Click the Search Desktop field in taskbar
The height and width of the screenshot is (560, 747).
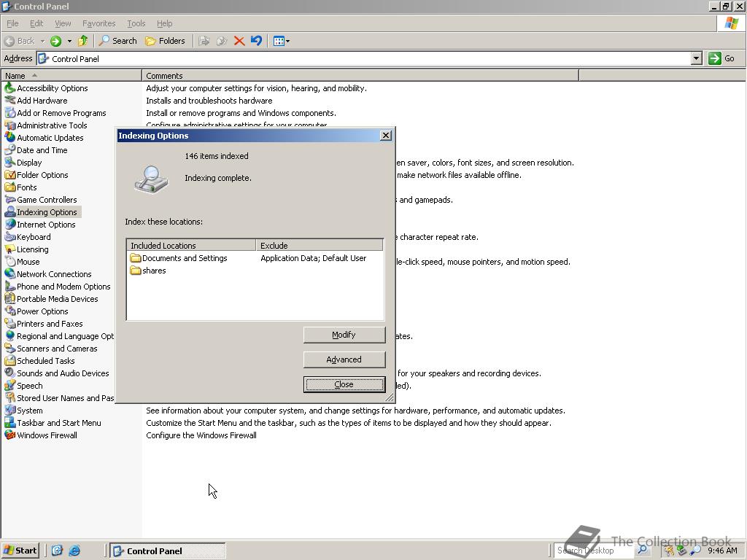(x=595, y=551)
